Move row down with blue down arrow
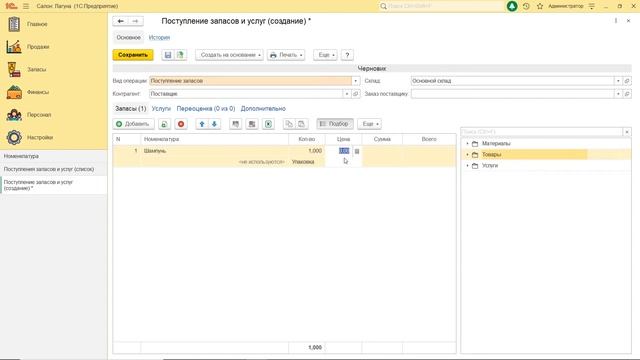 click(214, 124)
